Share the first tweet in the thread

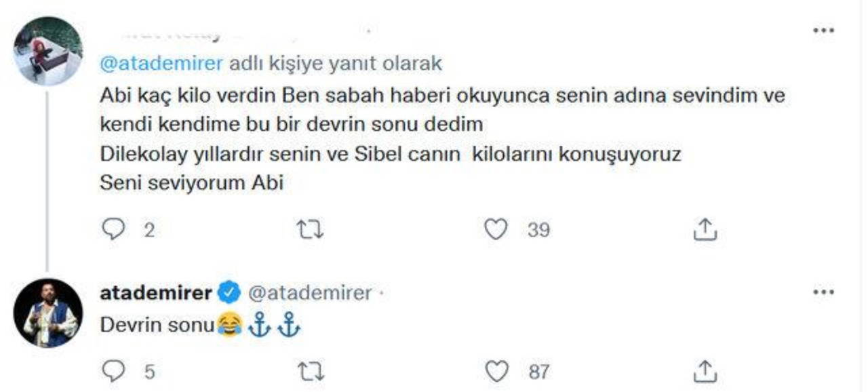[x=705, y=231]
